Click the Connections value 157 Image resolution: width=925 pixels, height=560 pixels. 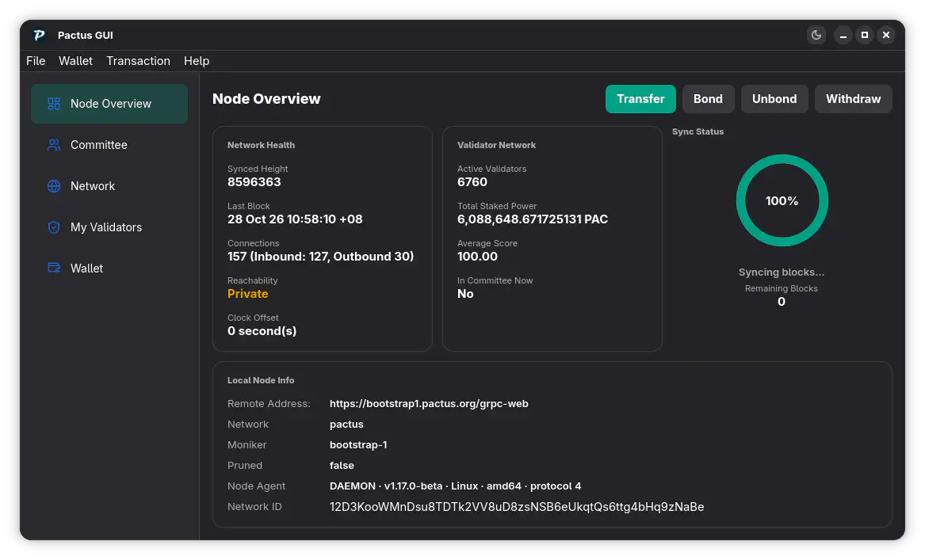[x=321, y=257]
